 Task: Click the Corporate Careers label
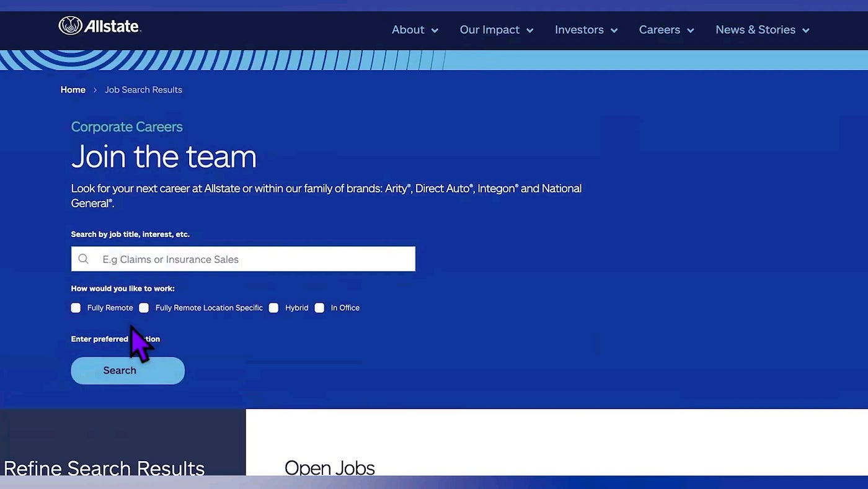tap(126, 127)
